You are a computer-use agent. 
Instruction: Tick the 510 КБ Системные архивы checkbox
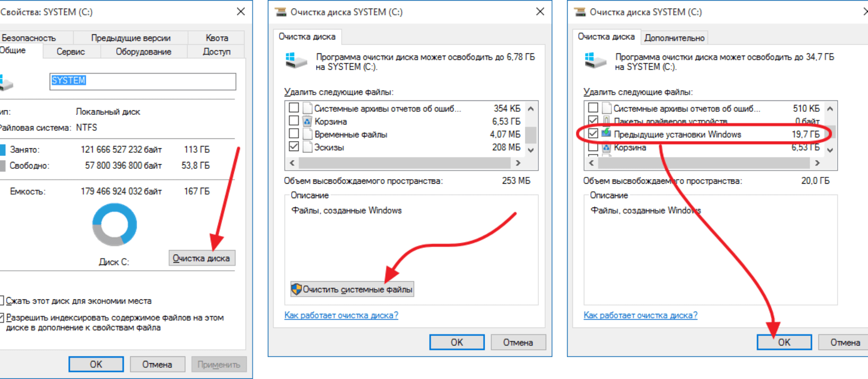pyautogui.click(x=593, y=108)
